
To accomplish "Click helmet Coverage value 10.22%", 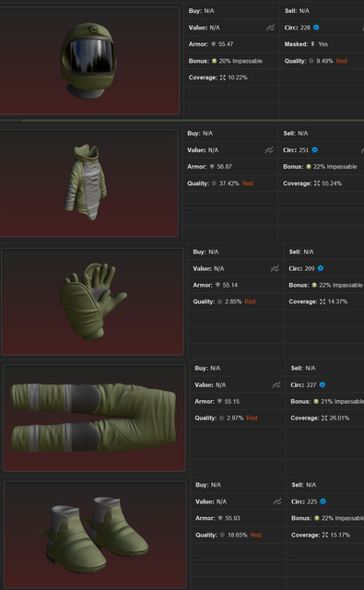I will (238, 77).
